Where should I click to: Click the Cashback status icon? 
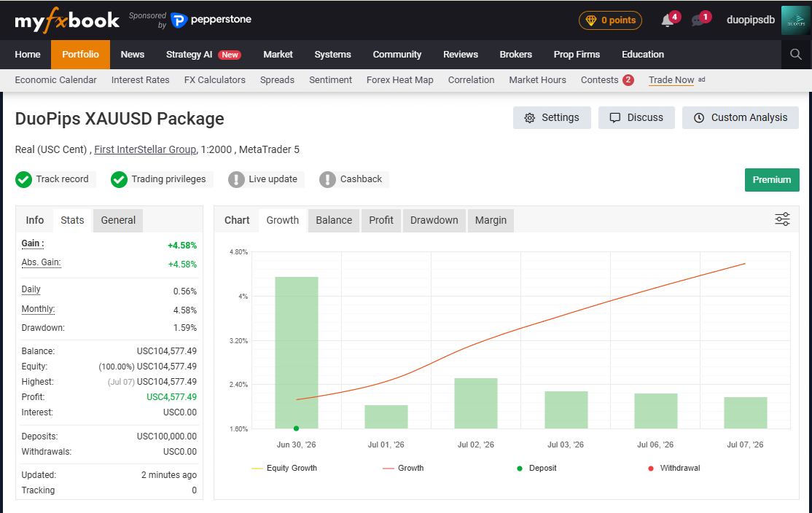(x=327, y=180)
